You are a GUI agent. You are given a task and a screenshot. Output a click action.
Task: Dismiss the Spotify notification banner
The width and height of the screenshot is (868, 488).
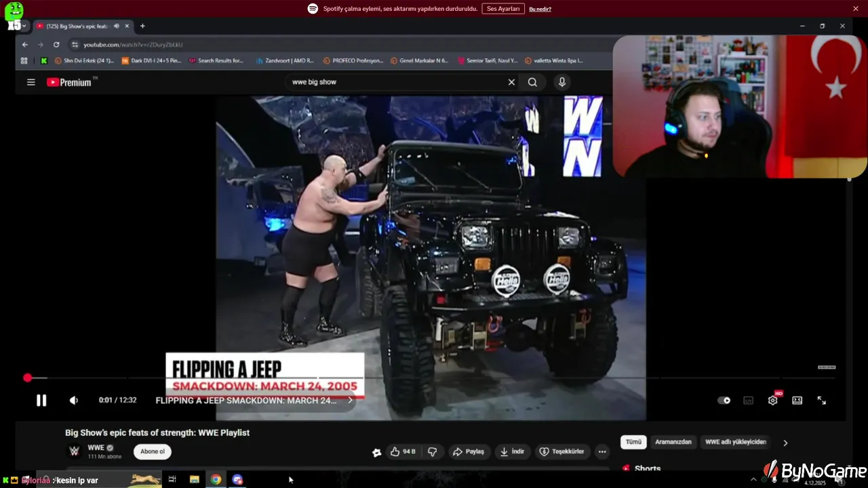856,9
